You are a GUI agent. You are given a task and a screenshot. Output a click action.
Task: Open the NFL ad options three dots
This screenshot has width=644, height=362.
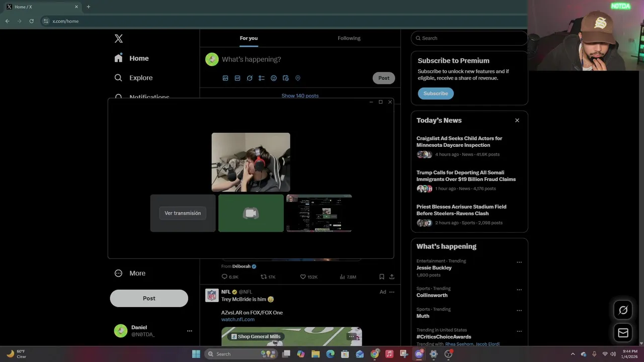coord(392,292)
